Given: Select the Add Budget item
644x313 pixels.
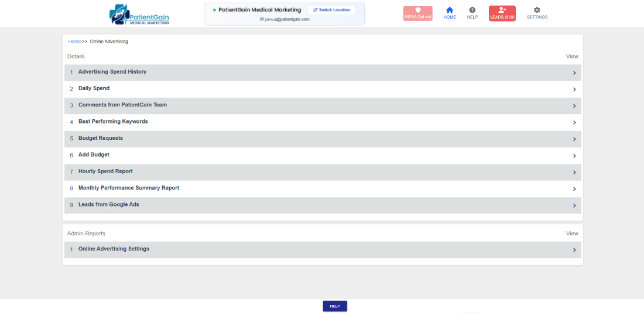Looking at the screenshot, I should 94,155.
